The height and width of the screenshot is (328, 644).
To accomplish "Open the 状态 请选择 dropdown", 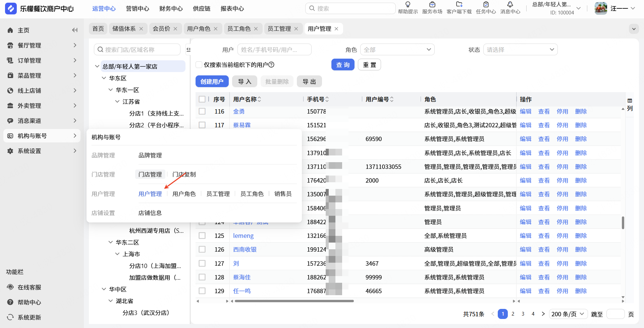I will tap(520, 50).
